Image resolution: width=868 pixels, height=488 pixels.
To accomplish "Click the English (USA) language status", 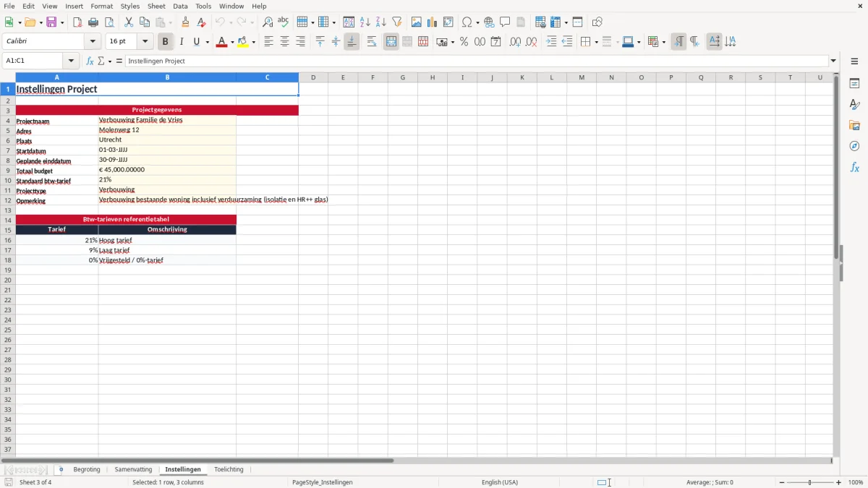I will pyautogui.click(x=500, y=482).
